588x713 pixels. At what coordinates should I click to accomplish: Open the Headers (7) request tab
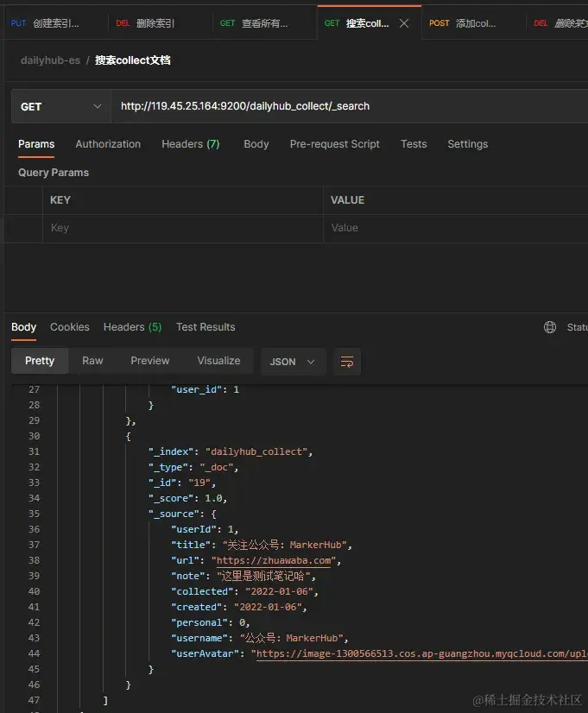pos(191,144)
